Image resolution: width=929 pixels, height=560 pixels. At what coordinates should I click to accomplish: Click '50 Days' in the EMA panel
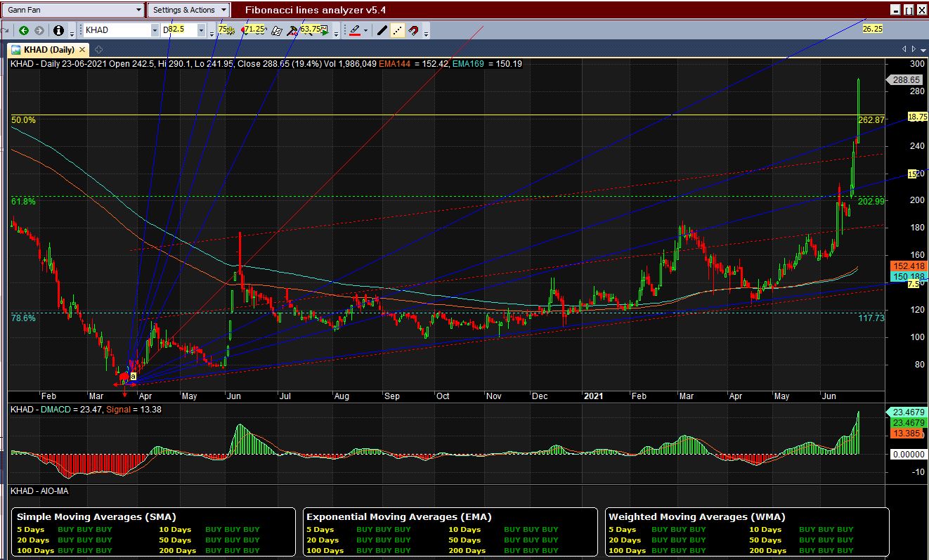[x=466, y=540]
